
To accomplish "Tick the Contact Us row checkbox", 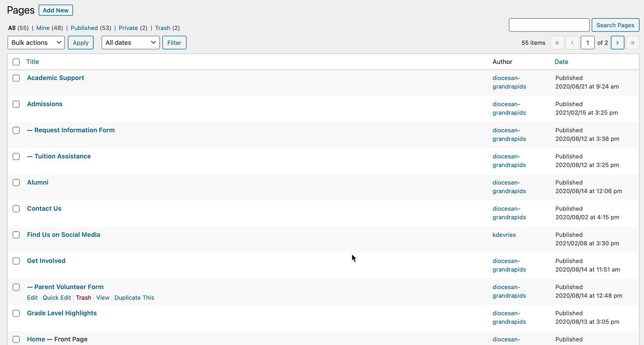I will coord(16,209).
